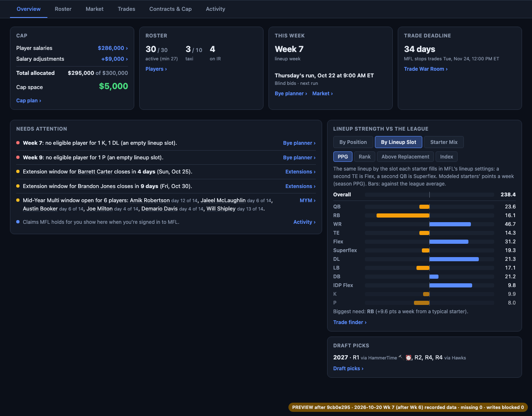
Task: Click the hammer emoji after HammerTime
Action: click(401, 357)
